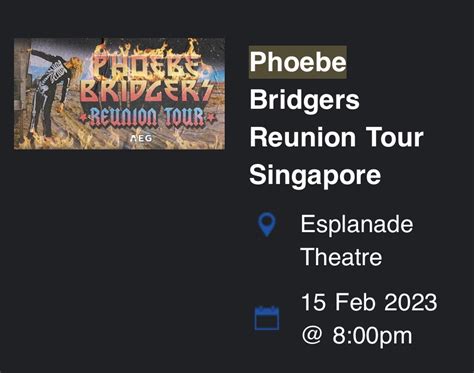Click the left red star beside banner "Reunion Tour"
This screenshot has height=373, width=474.
(x=83, y=118)
